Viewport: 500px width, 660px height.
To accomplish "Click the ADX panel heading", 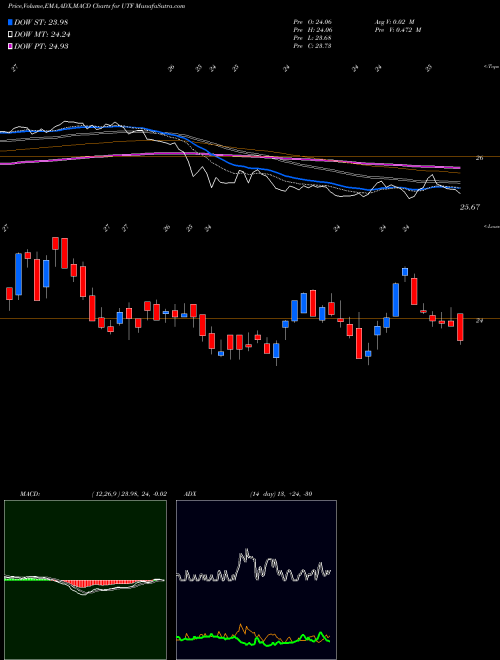I will (191, 494).
